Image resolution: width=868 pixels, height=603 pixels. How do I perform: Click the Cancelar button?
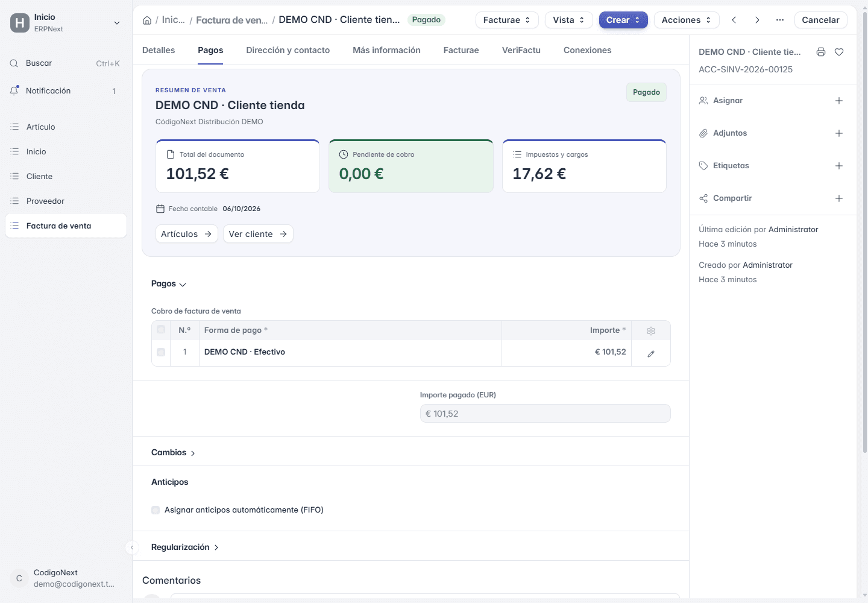point(821,20)
